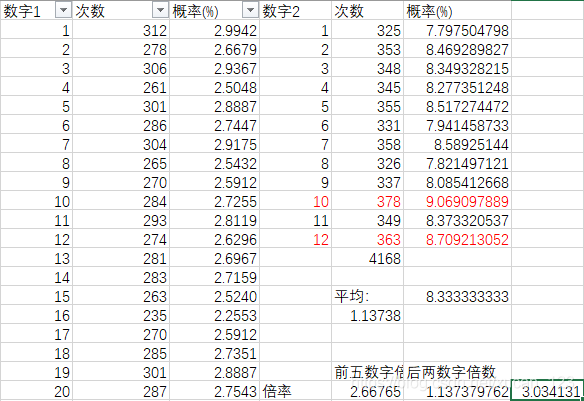584x401 pixels.
Task: Open the first 次数 column filter dropdown
Action: pos(160,11)
